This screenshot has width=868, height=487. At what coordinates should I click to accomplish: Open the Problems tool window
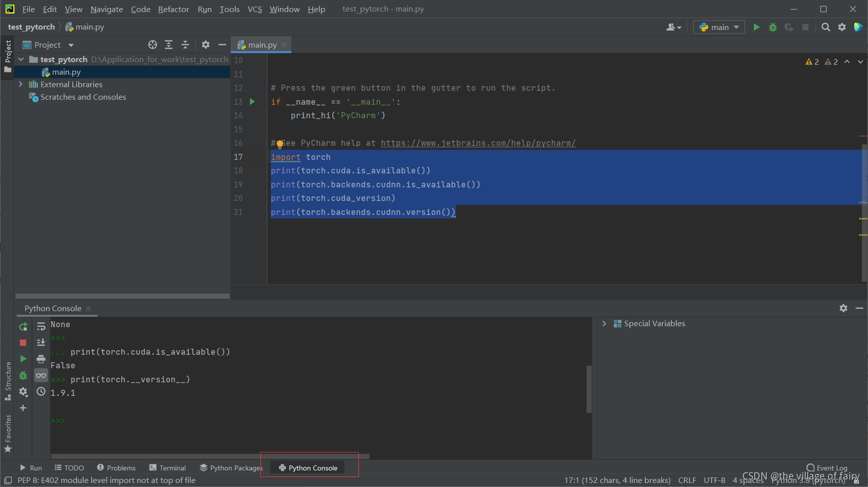pos(116,468)
